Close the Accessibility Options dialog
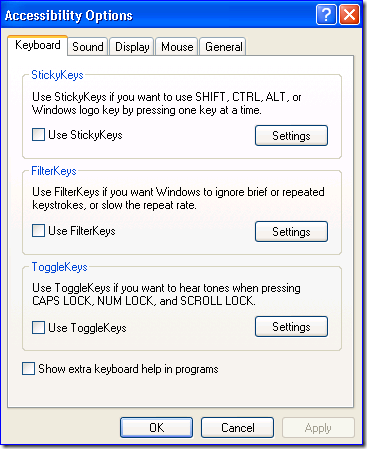The width and height of the screenshot is (367, 449). point(349,15)
